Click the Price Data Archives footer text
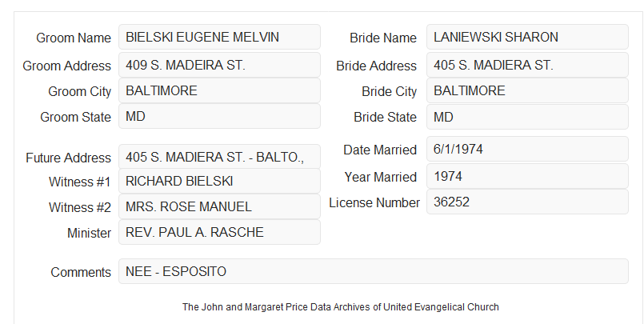Image resolution: width=644 pixels, height=324 pixels. [341, 307]
